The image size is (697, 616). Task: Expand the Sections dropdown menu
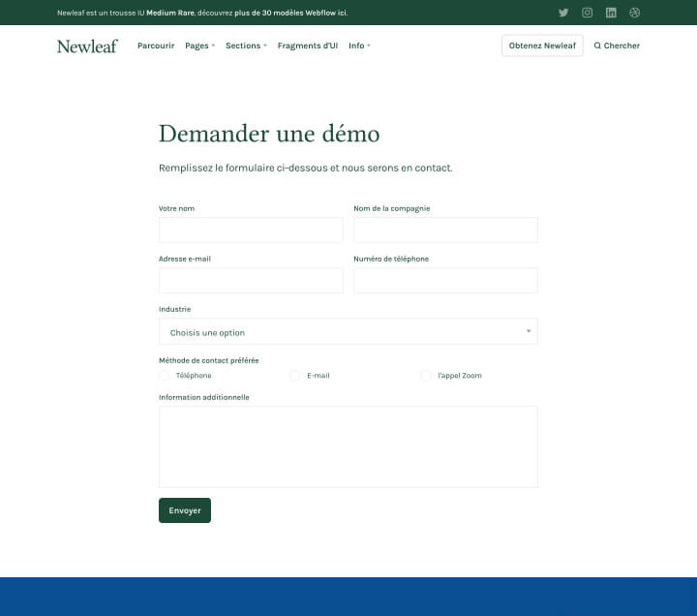pos(246,46)
